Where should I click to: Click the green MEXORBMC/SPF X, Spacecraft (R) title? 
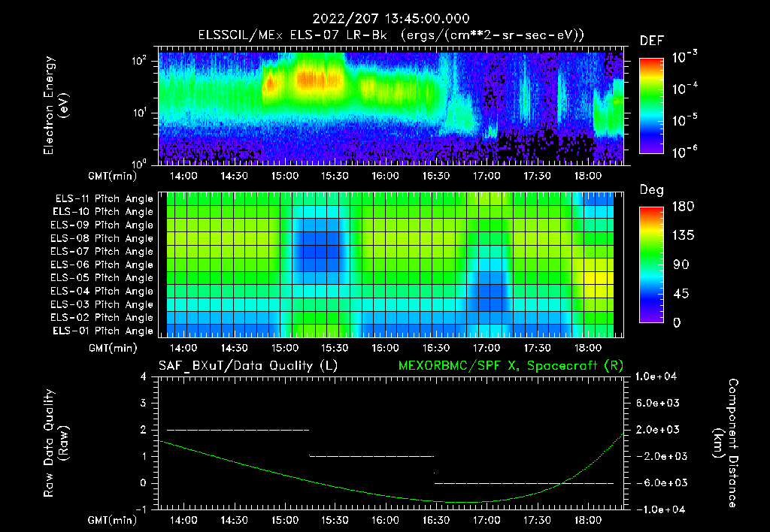click(x=511, y=366)
